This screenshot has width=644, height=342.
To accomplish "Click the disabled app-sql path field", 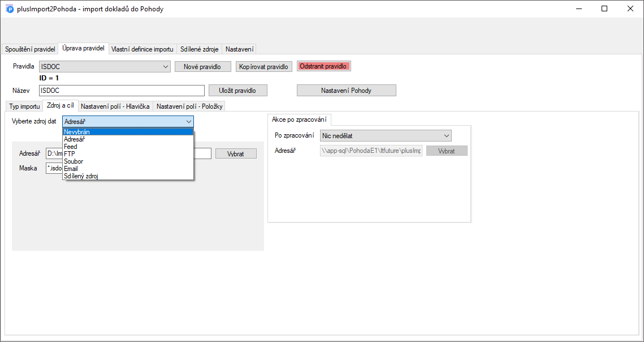I will (371, 151).
